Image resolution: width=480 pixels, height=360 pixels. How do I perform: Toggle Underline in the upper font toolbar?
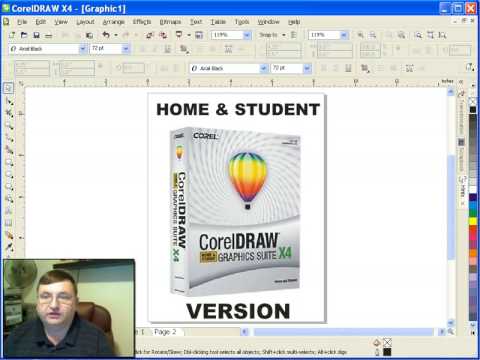click(x=167, y=49)
